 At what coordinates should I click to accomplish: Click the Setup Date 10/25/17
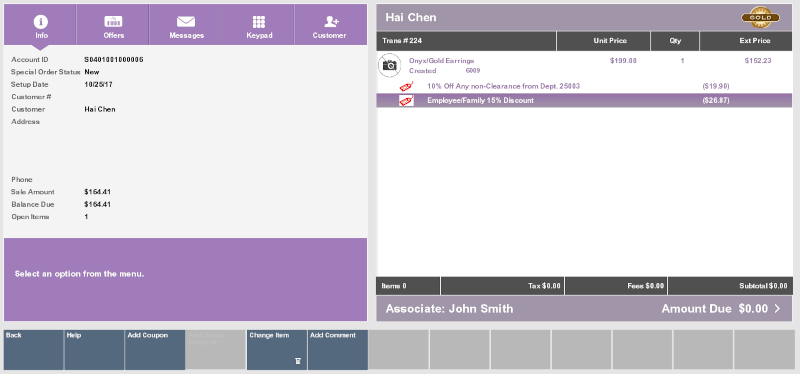click(x=98, y=85)
